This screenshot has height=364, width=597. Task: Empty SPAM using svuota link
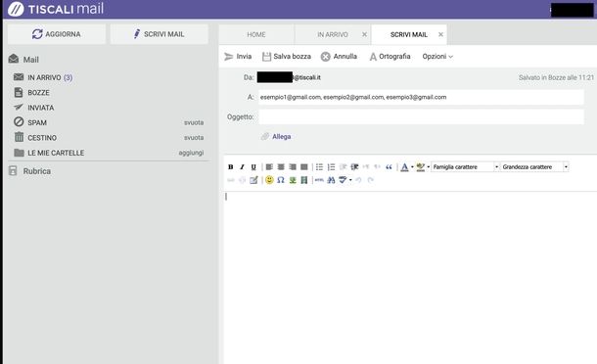(x=194, y=122)
